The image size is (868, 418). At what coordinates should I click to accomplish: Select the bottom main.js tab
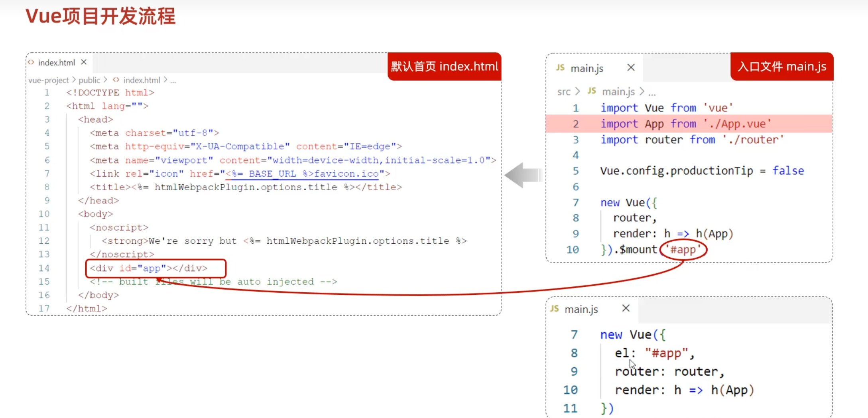(x=581, y=309)
